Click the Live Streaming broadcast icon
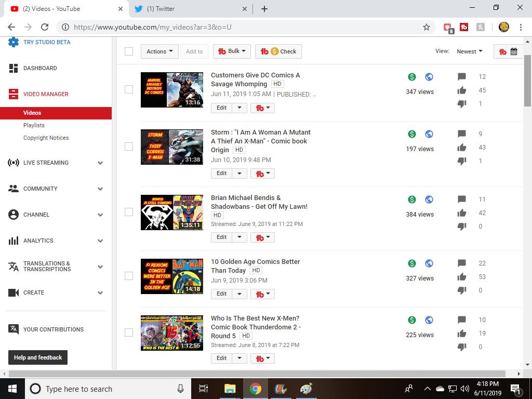 click(x=13, y=163)
